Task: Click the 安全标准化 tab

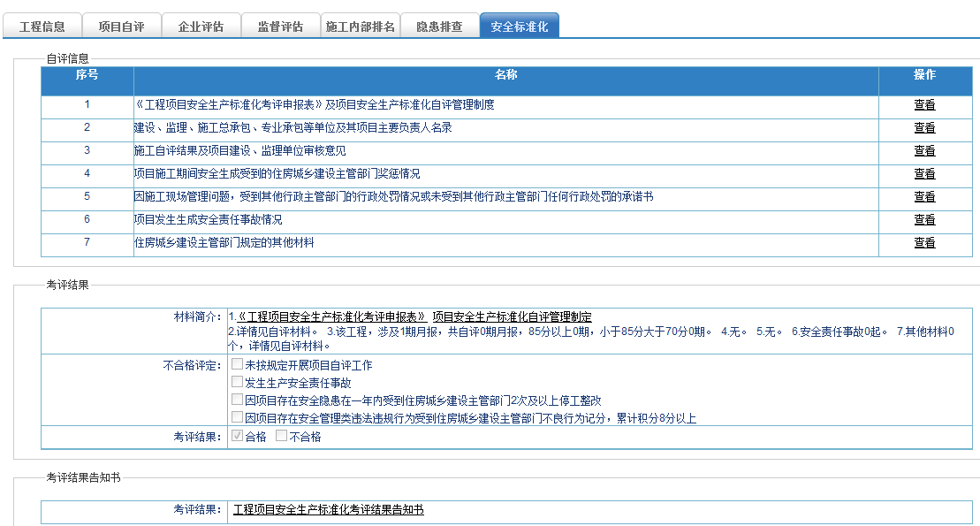Action: pos(519,27)
